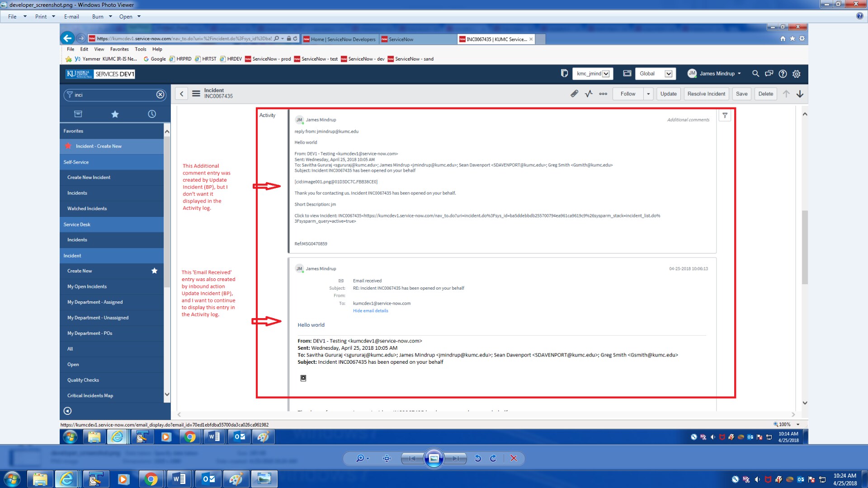Viewport: 868px width, 488px height.
Task: Click the E-mail menu item in Photo Viewer
Action: pyautogui.click(x=71, y=17)
